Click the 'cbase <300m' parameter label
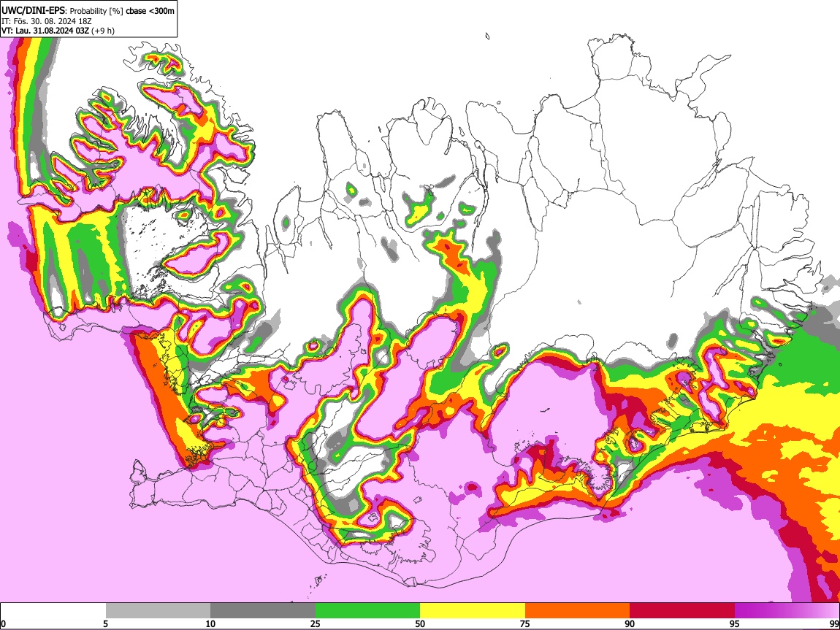The image size is (840, 630). 150,11
